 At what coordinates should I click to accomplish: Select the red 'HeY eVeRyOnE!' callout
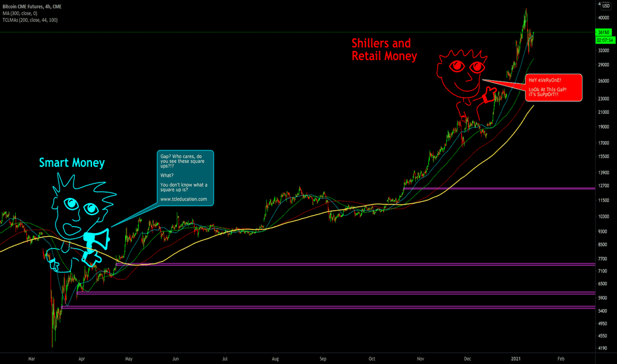pos(553,87)
